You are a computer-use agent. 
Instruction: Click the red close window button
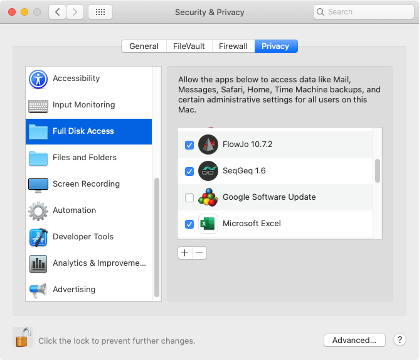pos(12,12)
